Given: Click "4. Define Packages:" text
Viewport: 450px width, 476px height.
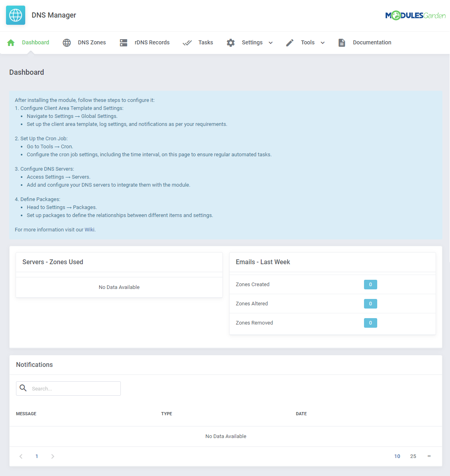Looking at the screenshot, I should (38, 199).
